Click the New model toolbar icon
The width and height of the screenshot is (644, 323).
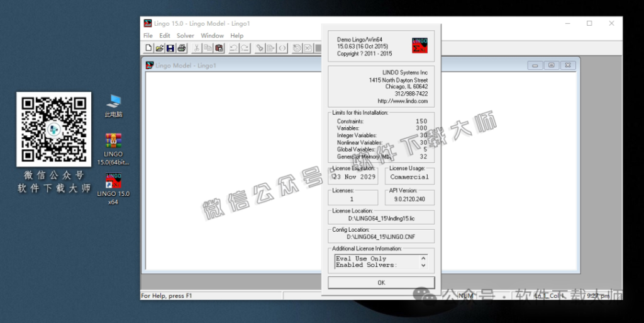148,48
